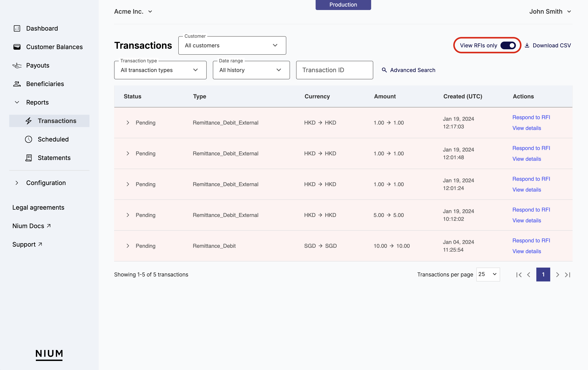Open the Statements receipt icon

point(29,158)
